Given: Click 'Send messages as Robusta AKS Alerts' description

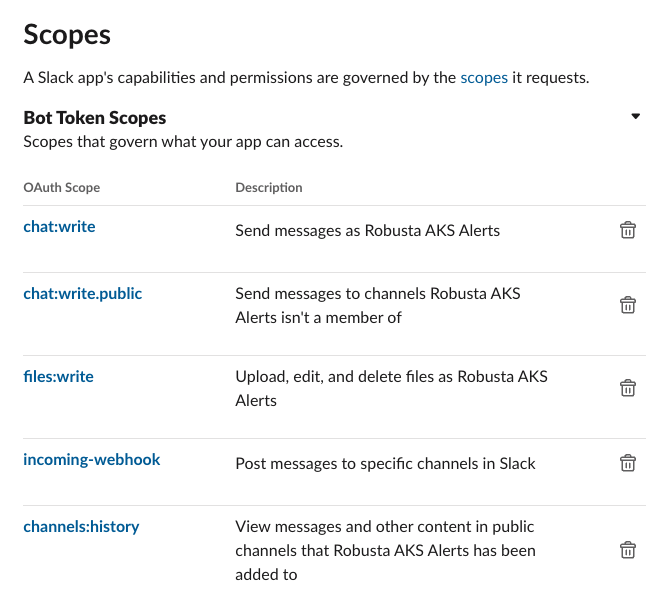Looking at the screenshot, I should [367, 230].
